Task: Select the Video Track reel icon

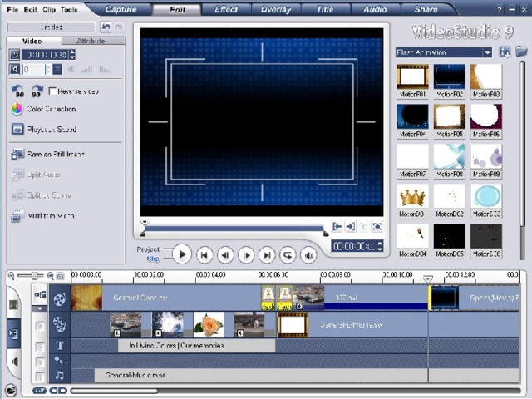Action: 59,298
